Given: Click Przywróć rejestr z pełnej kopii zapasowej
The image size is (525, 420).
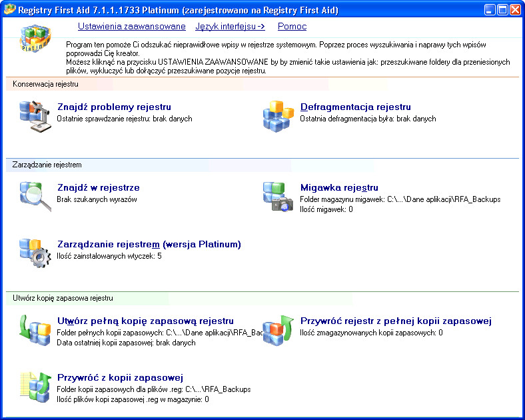Looking at the screenshot, I should coord(396,321).
